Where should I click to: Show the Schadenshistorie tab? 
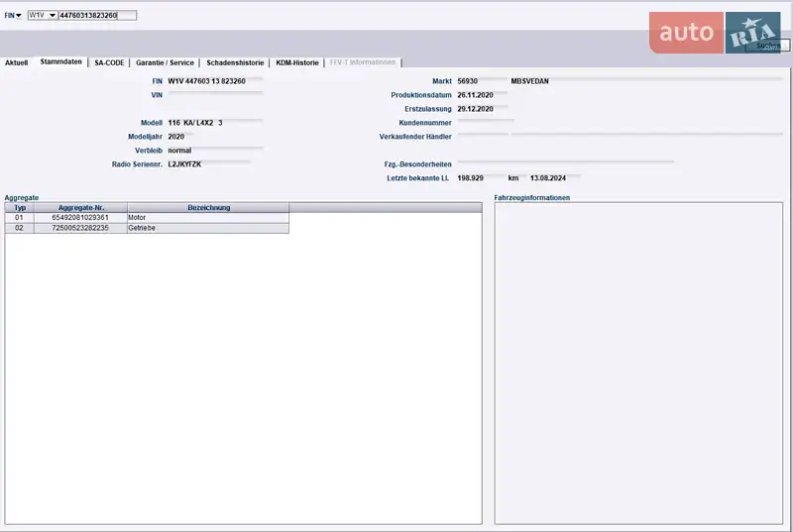(235, 62)
